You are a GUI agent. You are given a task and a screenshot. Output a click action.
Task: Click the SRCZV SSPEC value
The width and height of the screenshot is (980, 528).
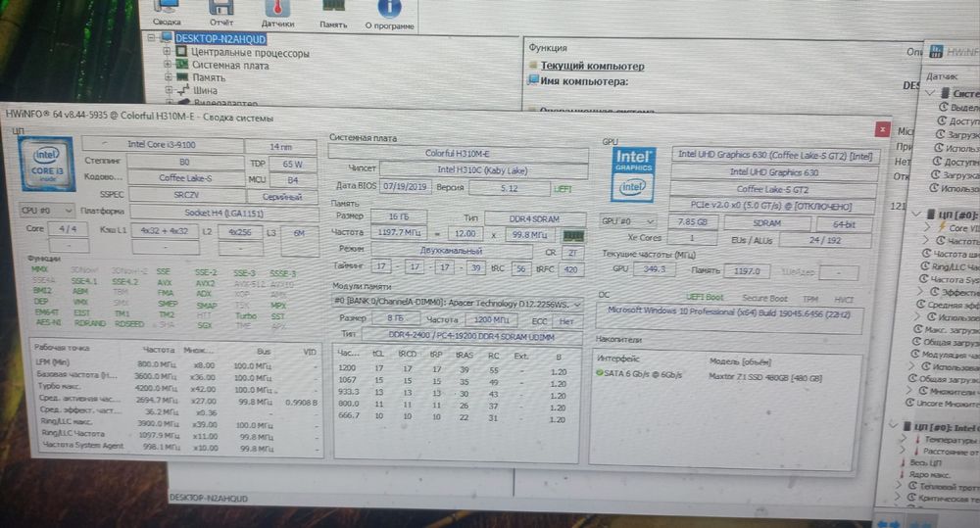click(185, 195)
